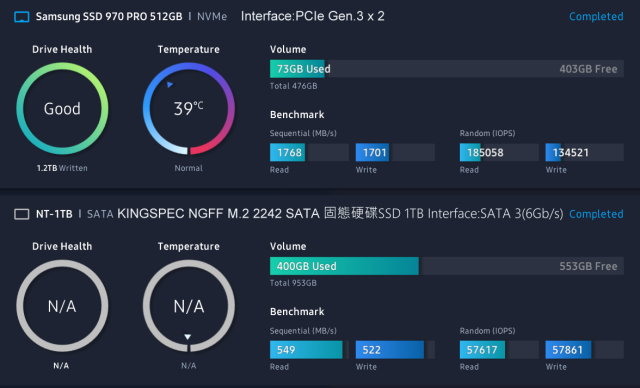Click the Good drive health ring
Screen dimensions: 640x388
[62, 109]
